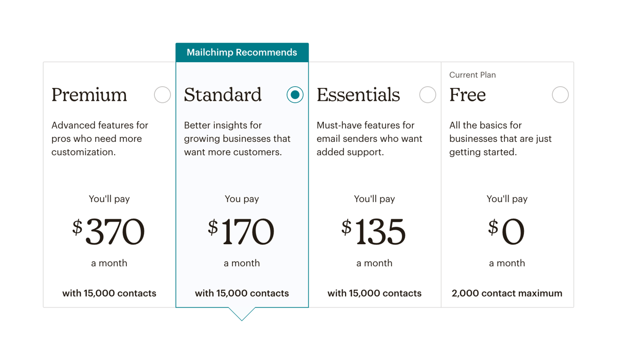Click the Standard plan title

pyautogui.click(x=223, y=95)
